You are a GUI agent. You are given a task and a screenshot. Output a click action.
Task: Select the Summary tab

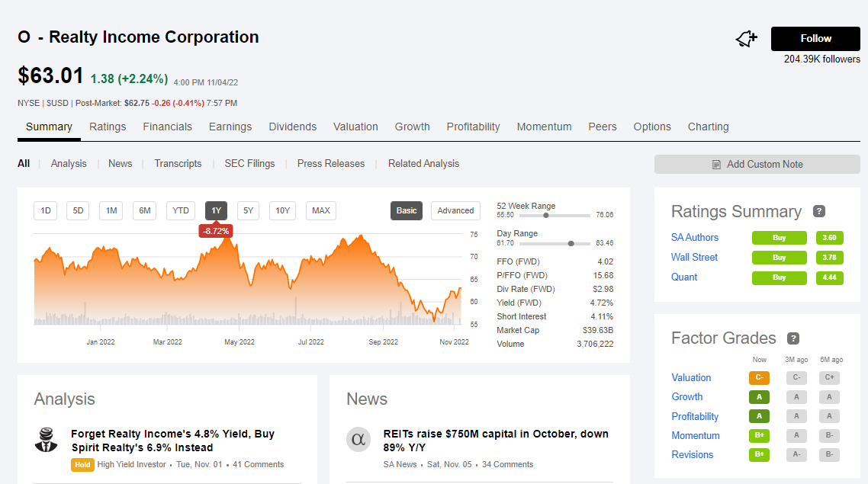pyautogui.click(x=49, y=127)
